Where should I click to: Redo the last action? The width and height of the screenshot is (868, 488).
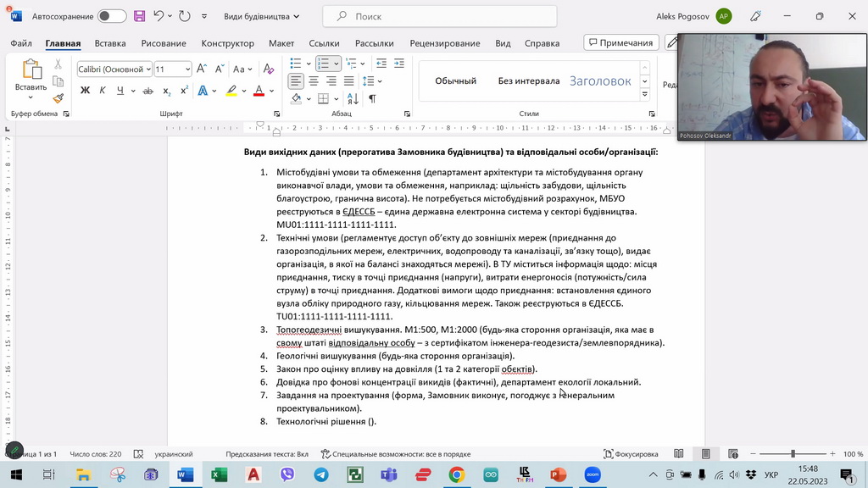pyautogui.click(x=184, y=16)
